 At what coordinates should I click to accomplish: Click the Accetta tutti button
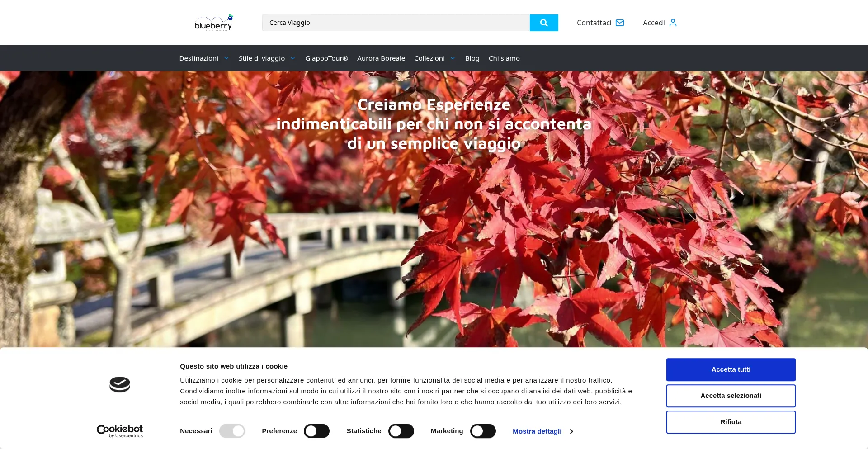[x=731, y=369]
